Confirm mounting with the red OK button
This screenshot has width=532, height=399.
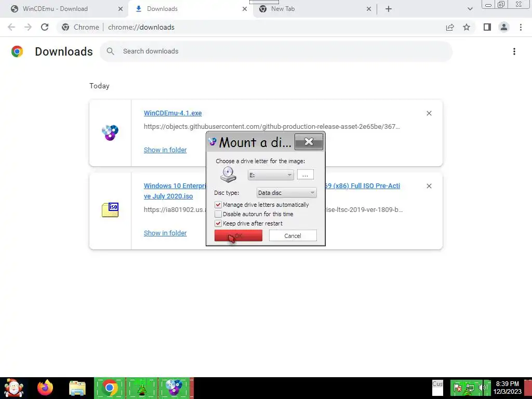click(238, 235)
